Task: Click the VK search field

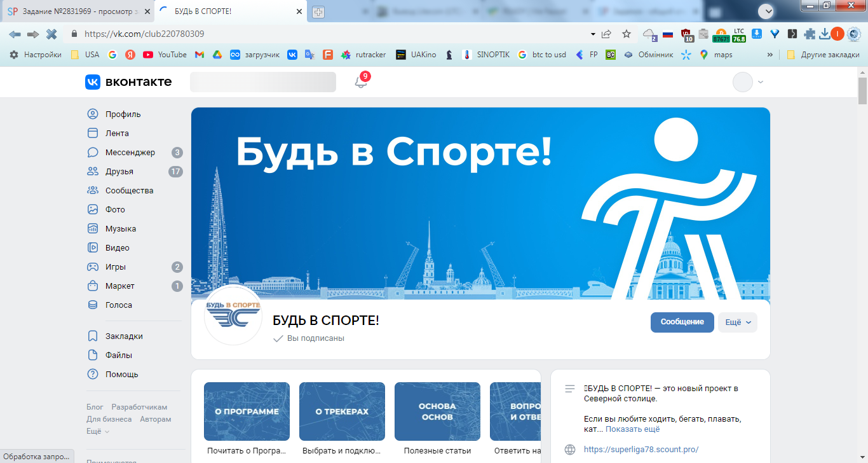Action: click(263, 82)
